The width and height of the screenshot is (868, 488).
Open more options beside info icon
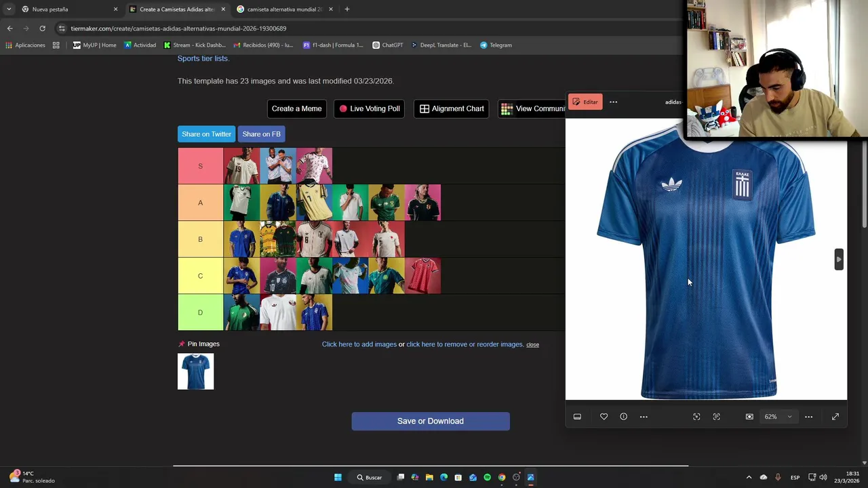[x=644, y=417]
